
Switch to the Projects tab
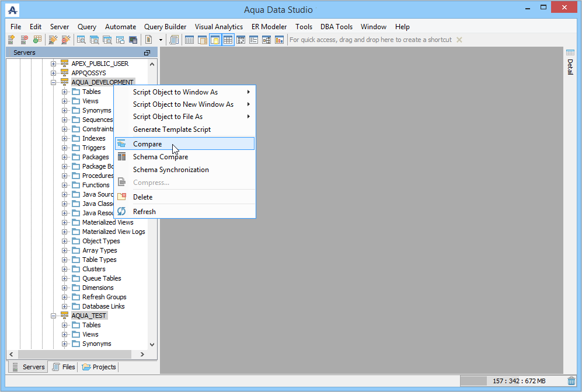99,367
